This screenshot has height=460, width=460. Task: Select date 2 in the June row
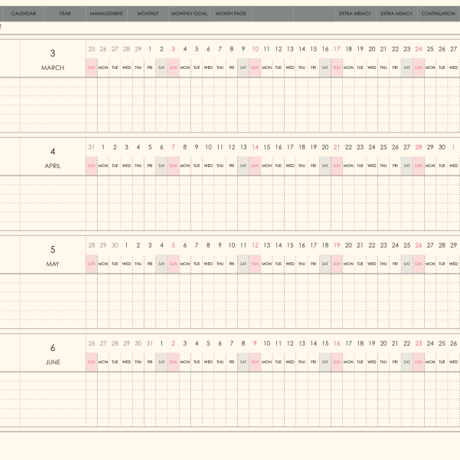click(173, 343)
